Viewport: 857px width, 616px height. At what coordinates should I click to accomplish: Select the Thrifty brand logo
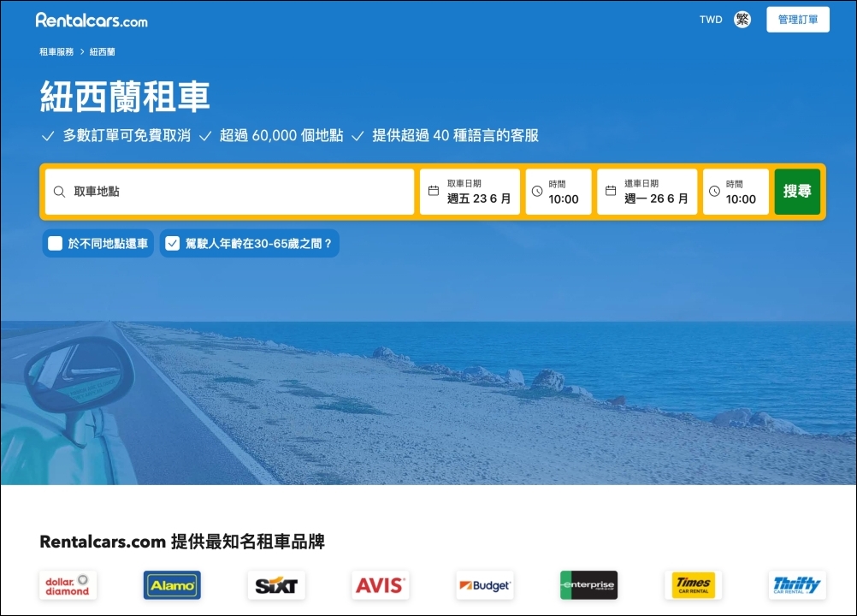point(797,585)
